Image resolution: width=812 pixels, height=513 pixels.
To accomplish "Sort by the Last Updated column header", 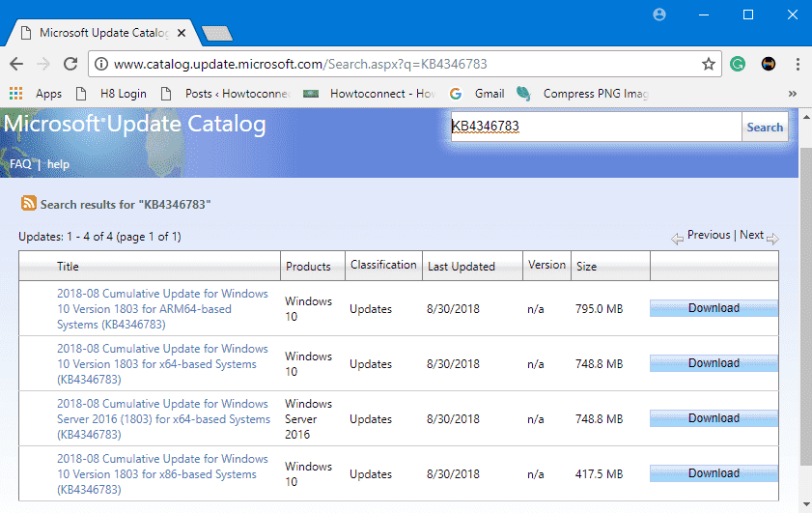I will [462, 267].
